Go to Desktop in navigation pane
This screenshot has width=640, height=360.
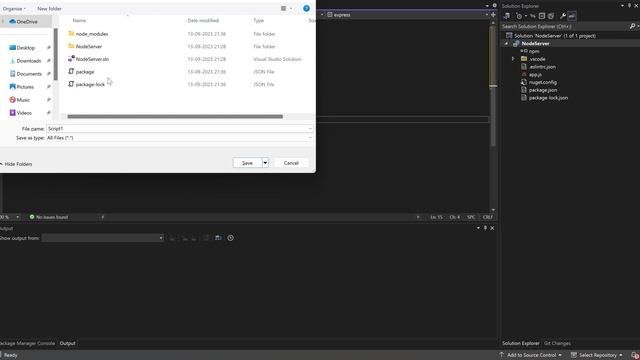[26, 48]
